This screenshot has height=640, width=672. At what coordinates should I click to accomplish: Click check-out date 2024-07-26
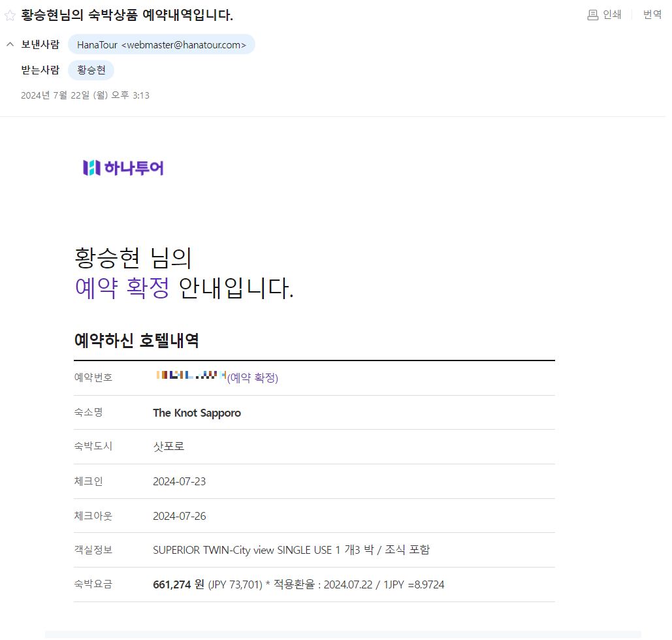(179, 516)
